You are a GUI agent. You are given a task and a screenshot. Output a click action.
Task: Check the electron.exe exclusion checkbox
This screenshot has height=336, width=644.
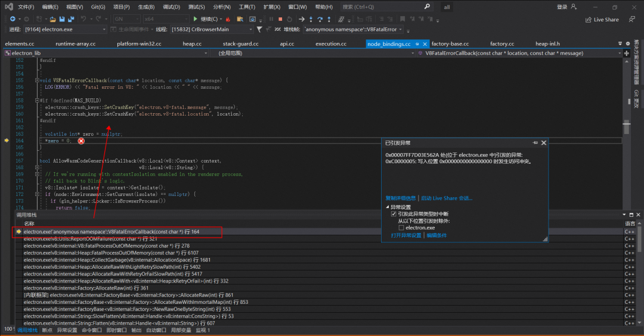401,228
